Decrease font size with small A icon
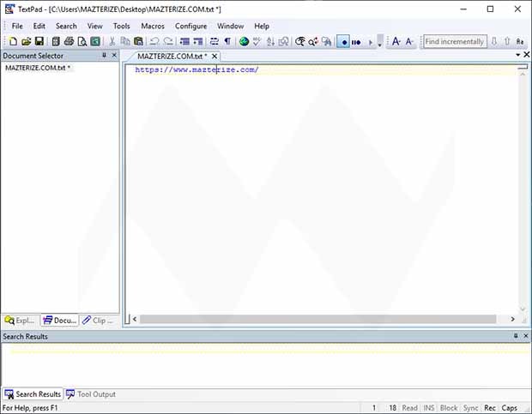The image size is (532, 414). tap(409, 41)
